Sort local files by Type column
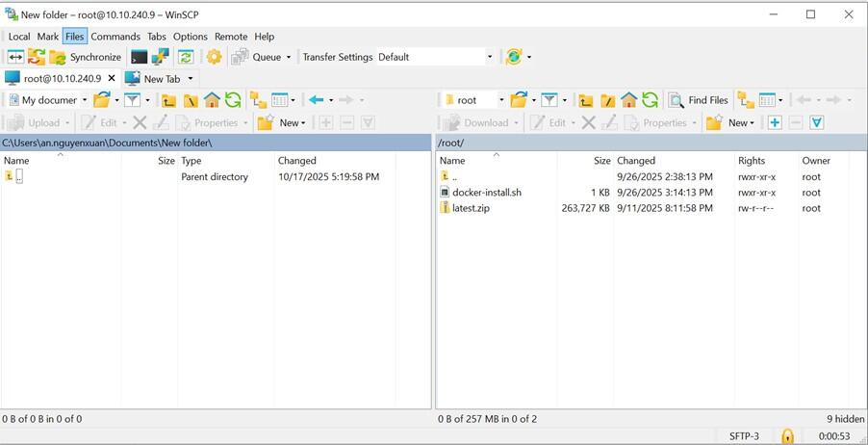The width and height of the screenshot is (868, 445). [x=226, y=161]
